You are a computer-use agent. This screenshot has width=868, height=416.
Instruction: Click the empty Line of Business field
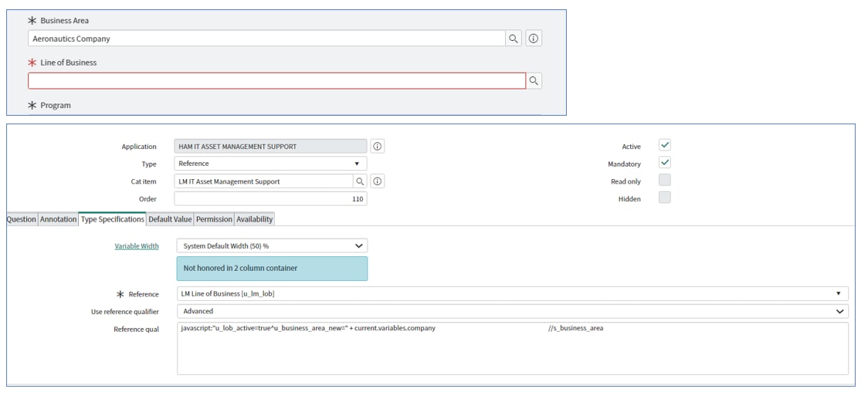click(x=276, y=81)
